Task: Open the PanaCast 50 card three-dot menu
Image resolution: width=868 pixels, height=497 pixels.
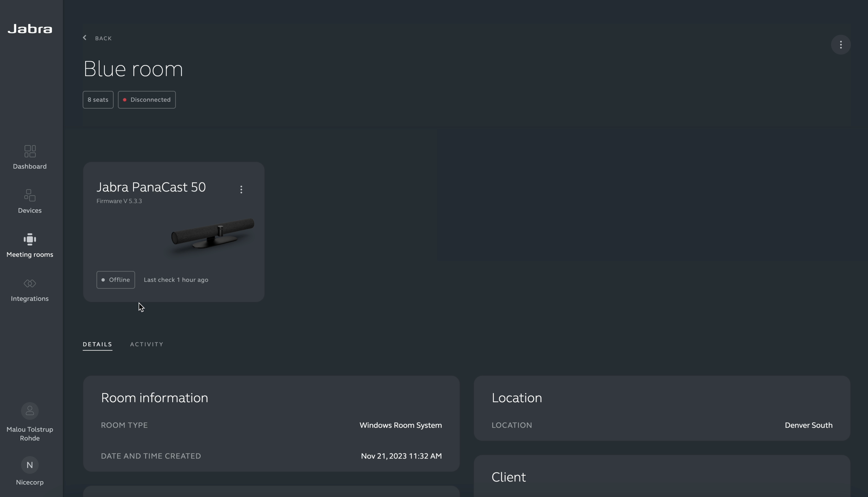Action: [241, 189]
